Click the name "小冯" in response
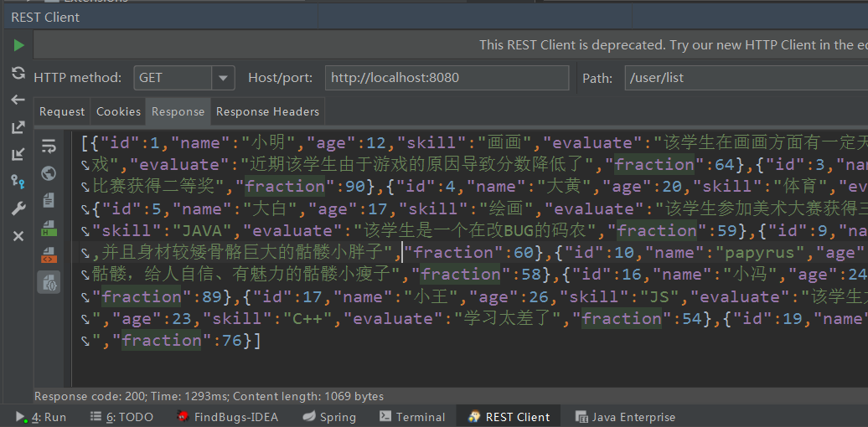The image size is (868, 427). pos(752,275)
